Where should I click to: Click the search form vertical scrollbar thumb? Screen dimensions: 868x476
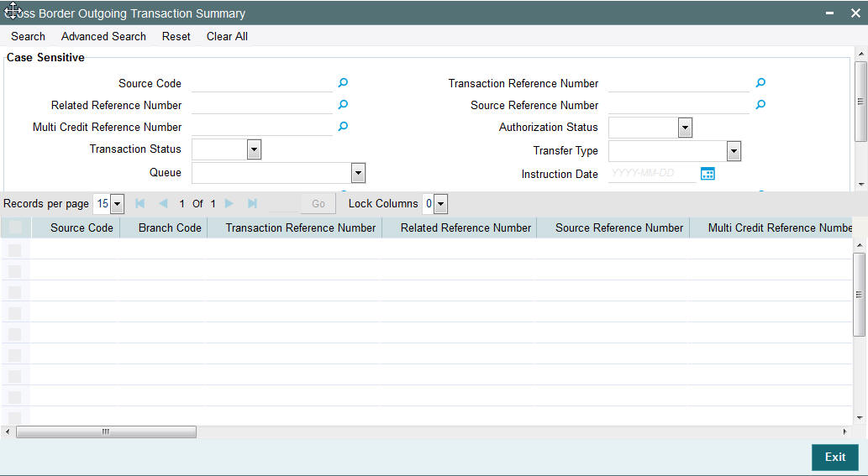(x=860, y=102)
